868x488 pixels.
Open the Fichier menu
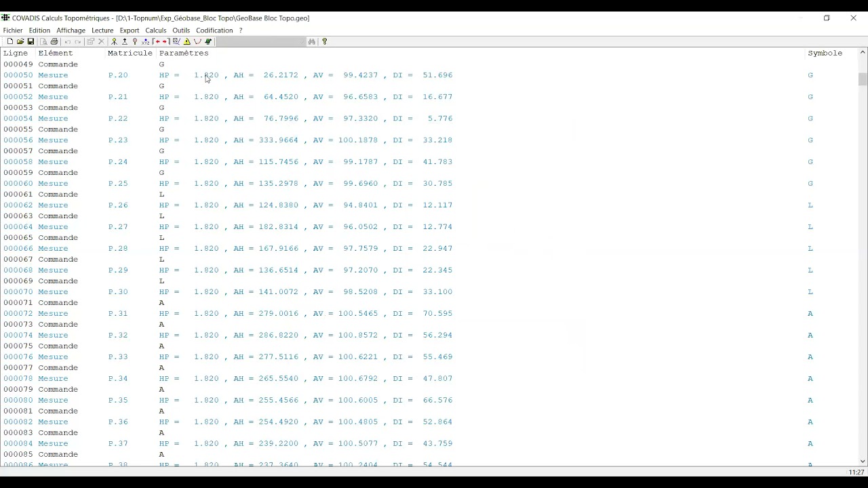click(13, 30)
